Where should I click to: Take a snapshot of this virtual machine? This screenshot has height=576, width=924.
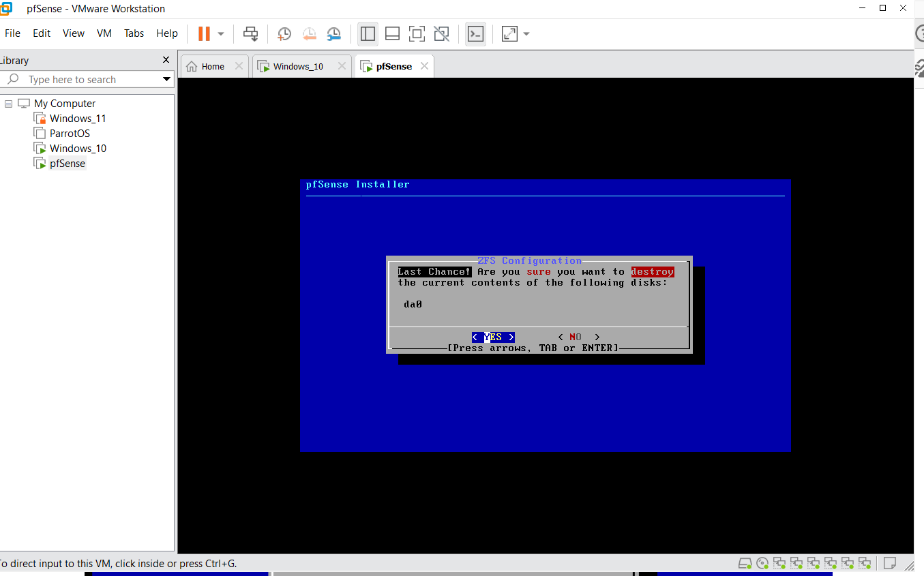tap(284, 33)
